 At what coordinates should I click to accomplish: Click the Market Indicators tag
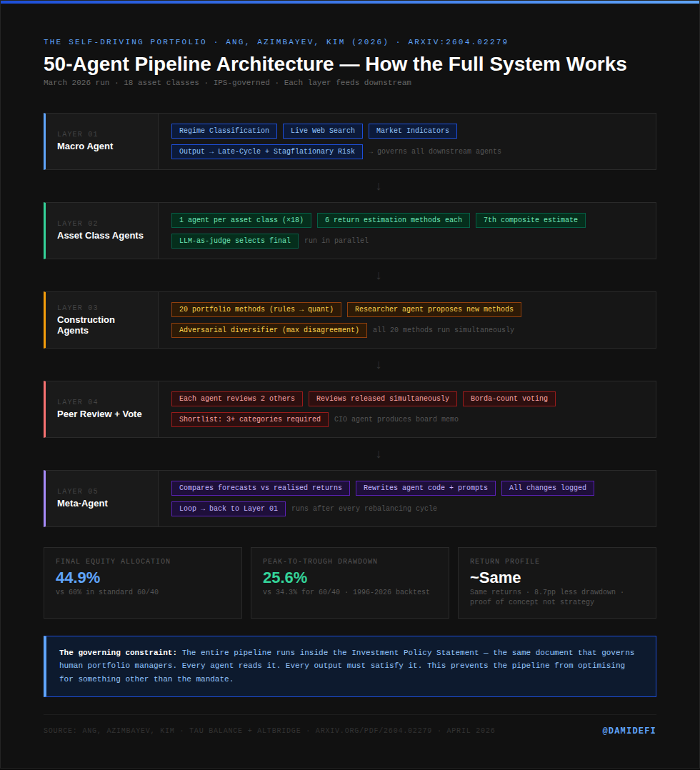click(x=413, y=131)
